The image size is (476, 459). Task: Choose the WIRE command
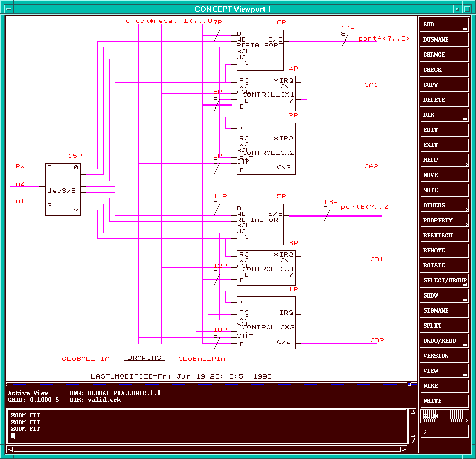click(444, 386)
